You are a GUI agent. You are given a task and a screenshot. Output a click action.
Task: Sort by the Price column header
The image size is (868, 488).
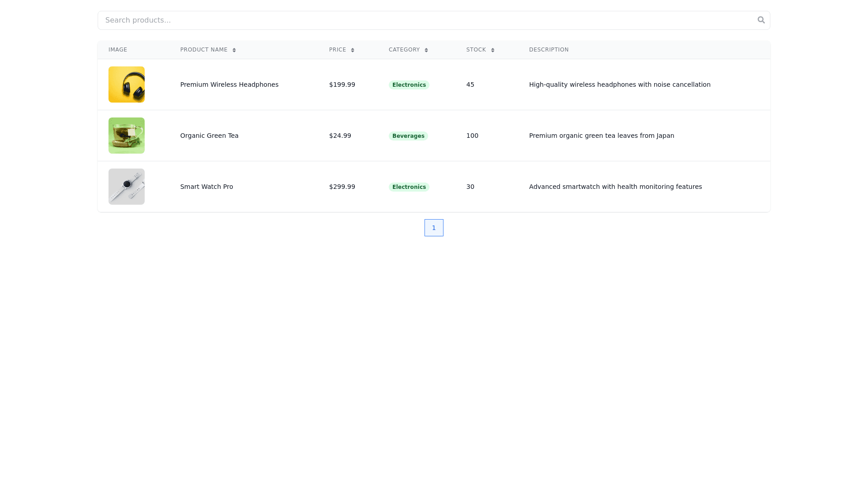click(337, 50)
